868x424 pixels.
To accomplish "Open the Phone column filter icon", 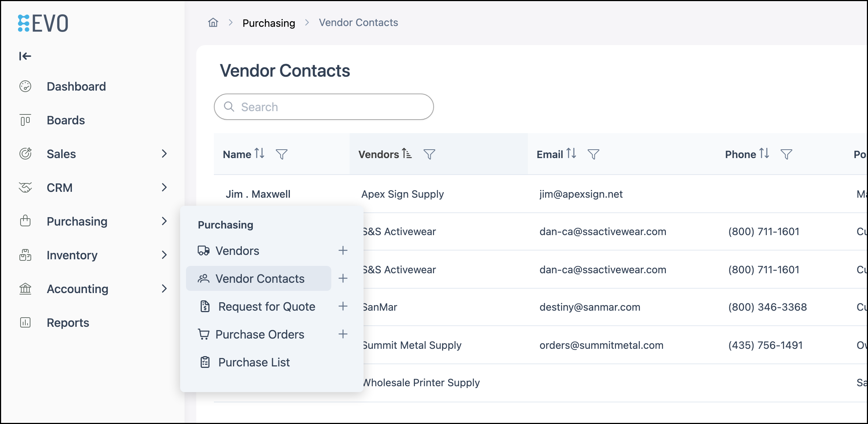I will click(786, 154).
